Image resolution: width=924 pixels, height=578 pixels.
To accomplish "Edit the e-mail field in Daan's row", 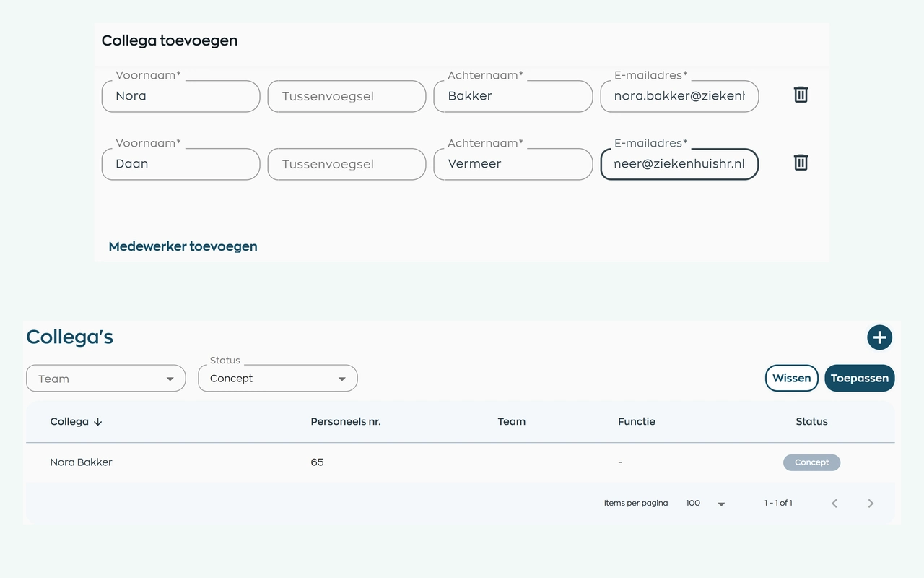I will coord(679,164).
